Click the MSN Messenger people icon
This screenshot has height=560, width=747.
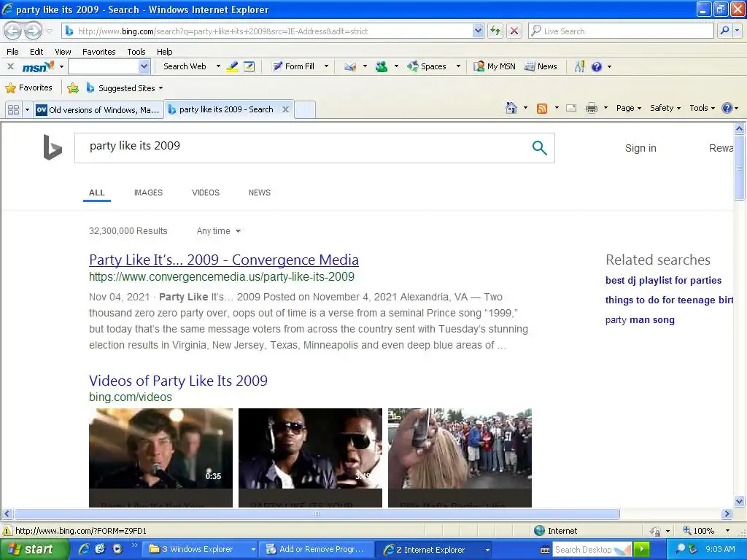[x=382, y=66]
